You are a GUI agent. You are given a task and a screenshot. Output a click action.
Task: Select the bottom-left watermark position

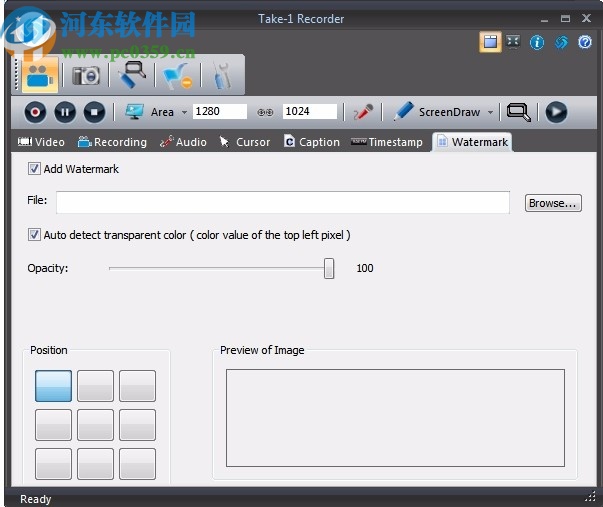tap(53, 464)
